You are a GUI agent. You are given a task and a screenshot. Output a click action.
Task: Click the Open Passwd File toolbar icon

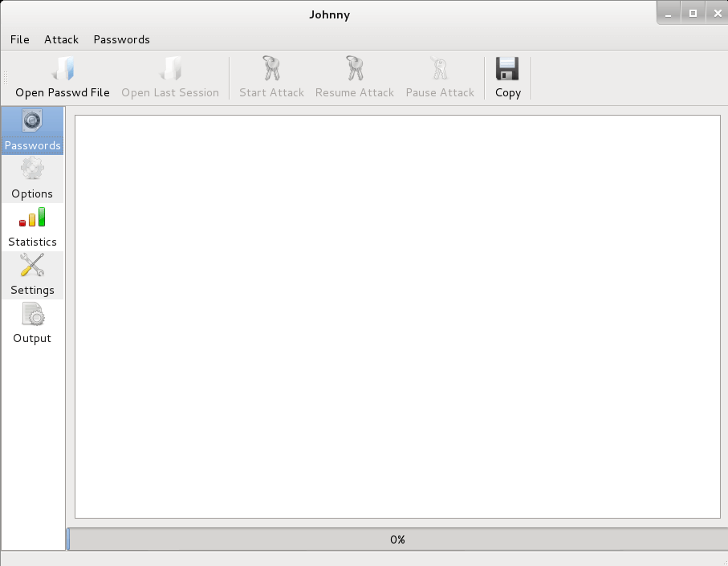click(62, 70)
